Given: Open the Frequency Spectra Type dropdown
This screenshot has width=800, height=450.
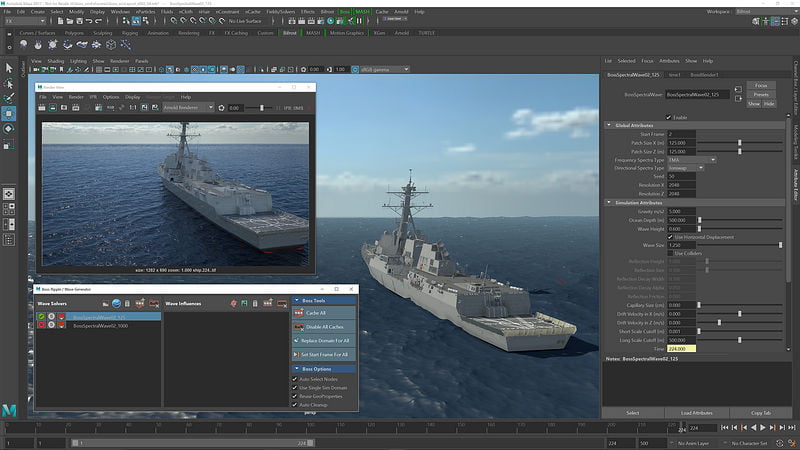Looking at the screenshot, I should [x=692, y=160].
